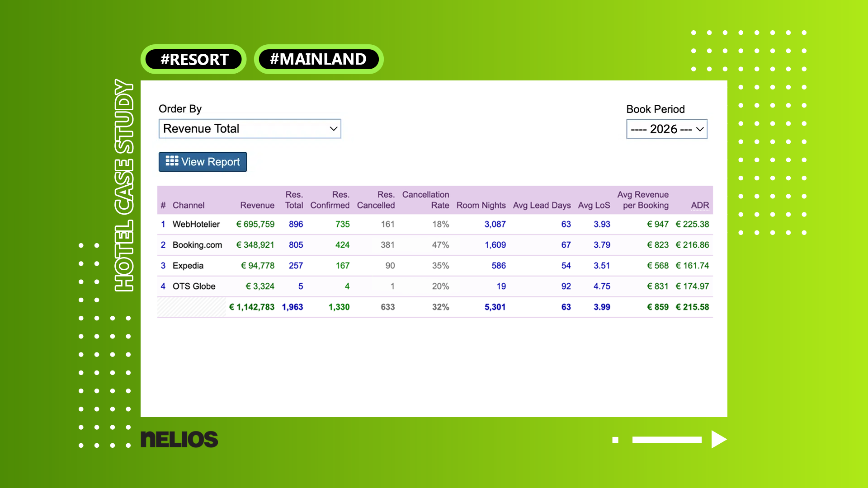
Task: Click the View Report button
Action: coord(203,162)
